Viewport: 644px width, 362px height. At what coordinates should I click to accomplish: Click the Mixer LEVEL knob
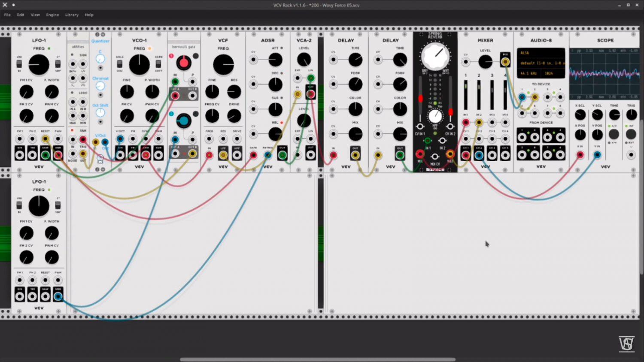(x=485, y=62)
